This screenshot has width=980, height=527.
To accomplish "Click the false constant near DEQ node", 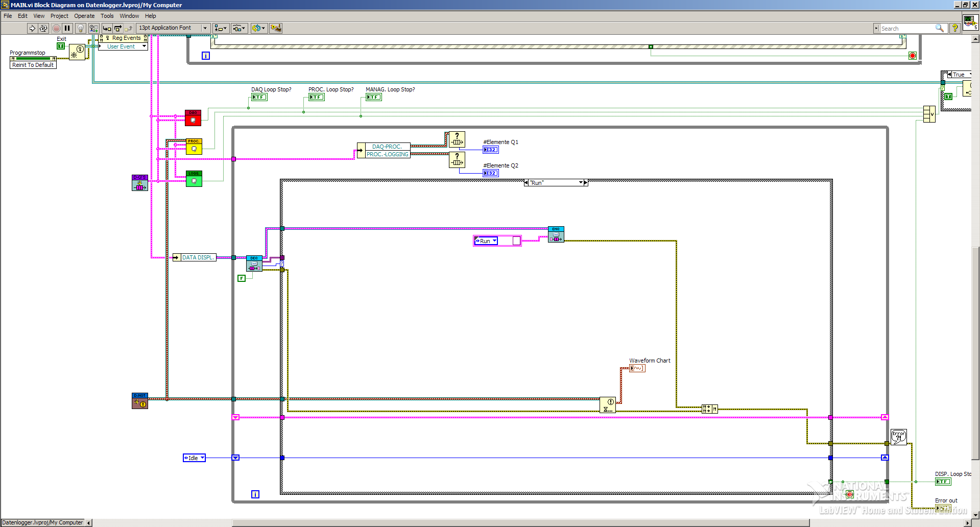I will pos(242,278).
